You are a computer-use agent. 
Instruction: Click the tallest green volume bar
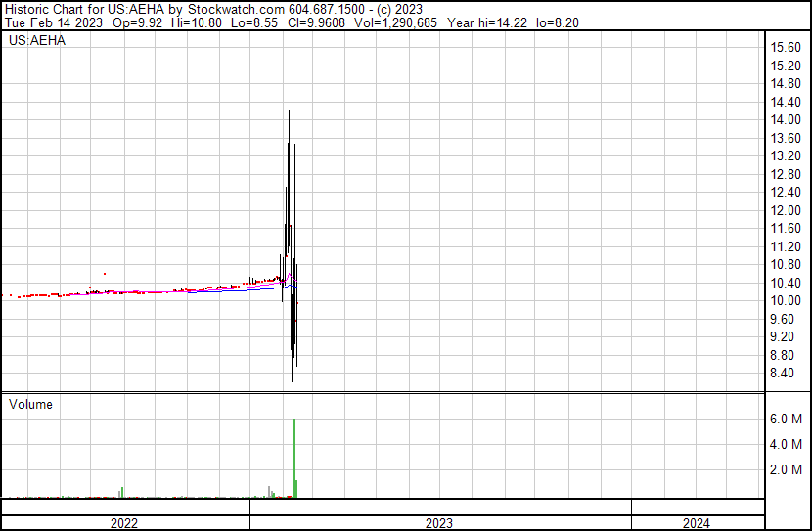[294, 458]
